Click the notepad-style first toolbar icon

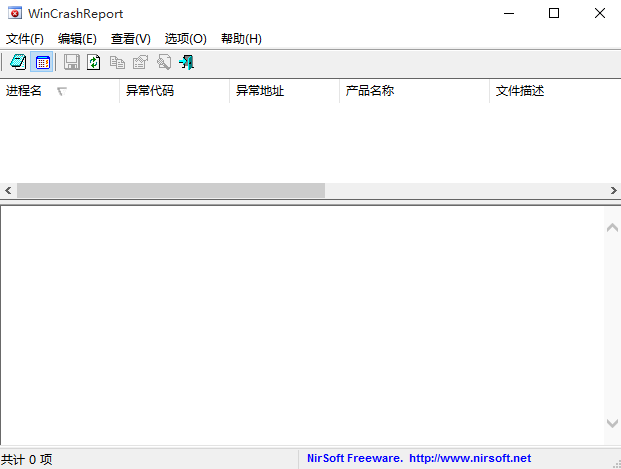pos(18,62)
